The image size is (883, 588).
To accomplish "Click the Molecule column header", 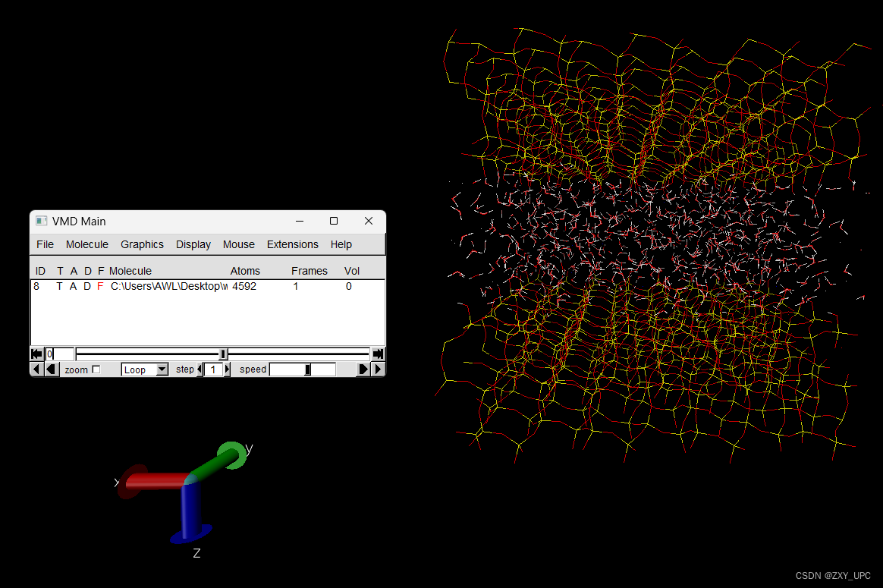I will tap(130, 271).
